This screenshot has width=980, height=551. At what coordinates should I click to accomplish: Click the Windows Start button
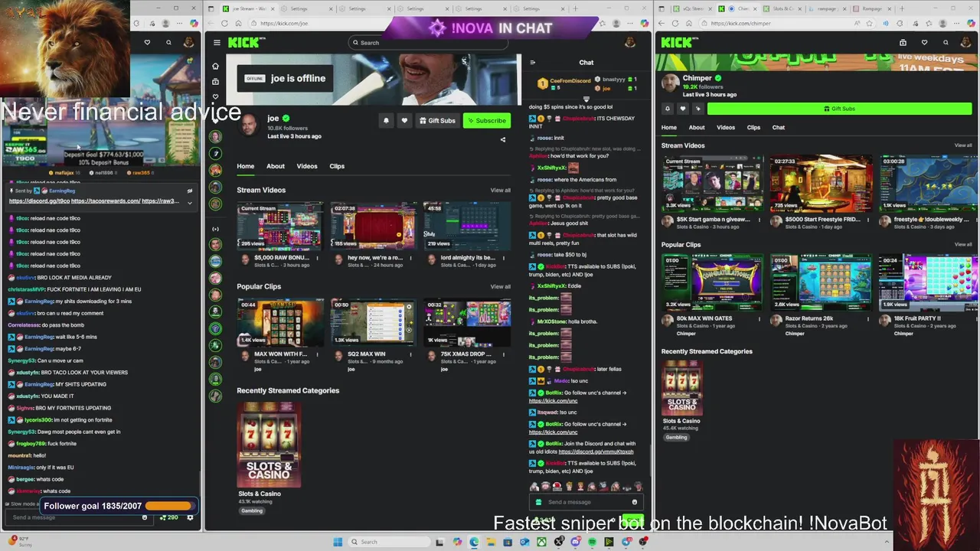pos(338,542)
